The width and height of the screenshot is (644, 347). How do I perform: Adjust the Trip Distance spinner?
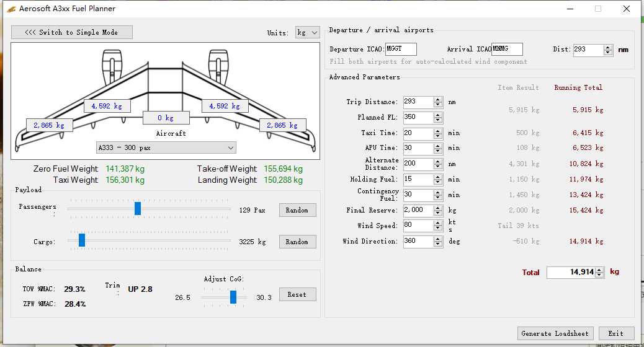click(x=438, y=102)
